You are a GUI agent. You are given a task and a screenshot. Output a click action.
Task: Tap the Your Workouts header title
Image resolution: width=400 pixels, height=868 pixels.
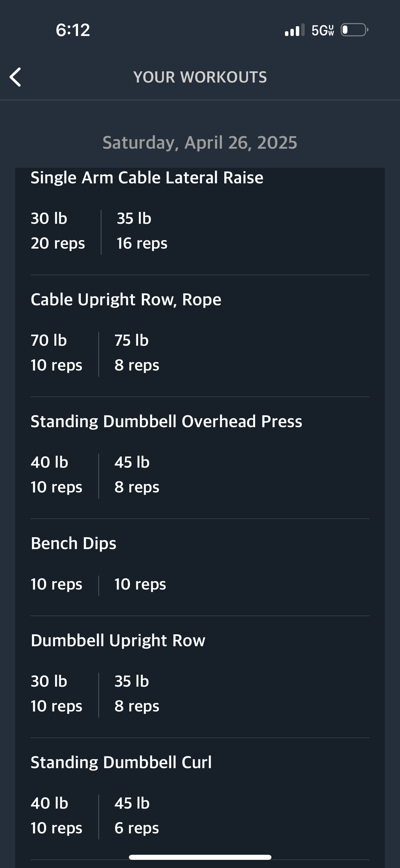pos(200,77)
